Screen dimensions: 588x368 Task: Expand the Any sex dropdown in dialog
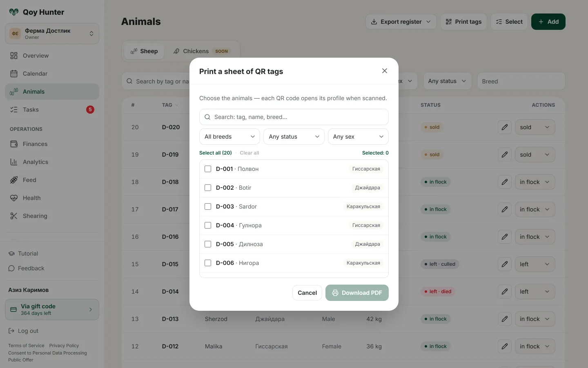point(358,137)
